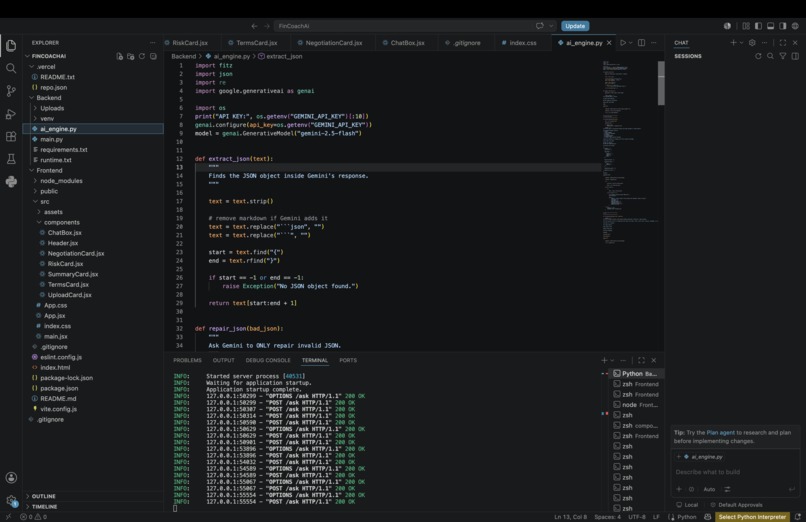
Task: Click the Update button in title bar
Action: (575, 26)
